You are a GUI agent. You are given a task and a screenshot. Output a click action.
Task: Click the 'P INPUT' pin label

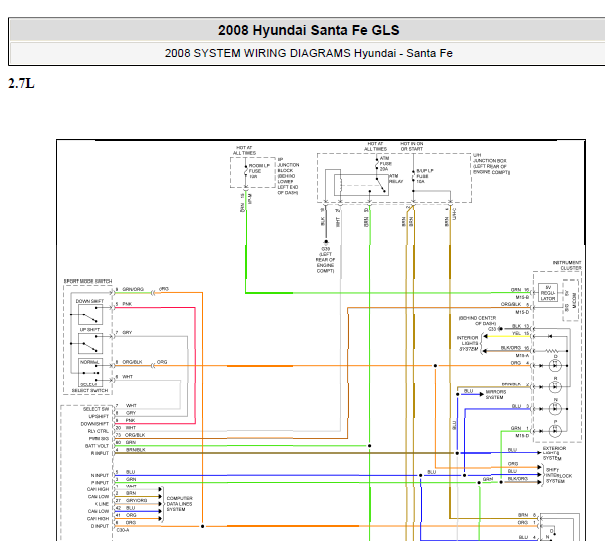tap(100, 483)
